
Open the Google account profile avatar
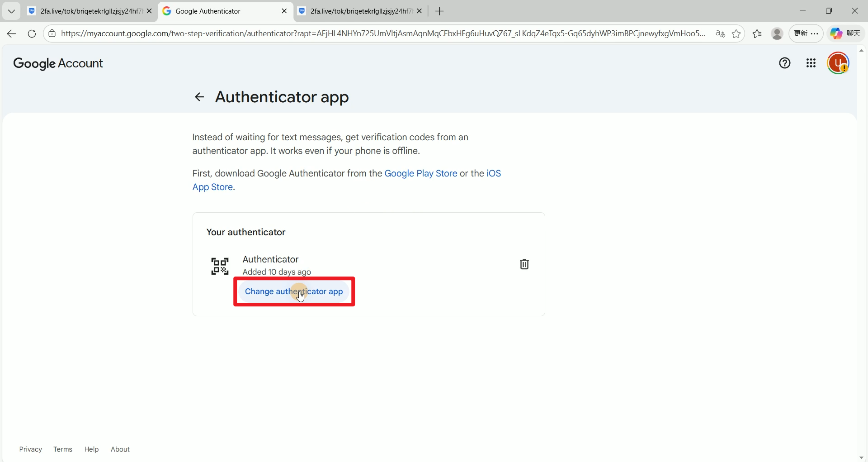tap(838, 63)
